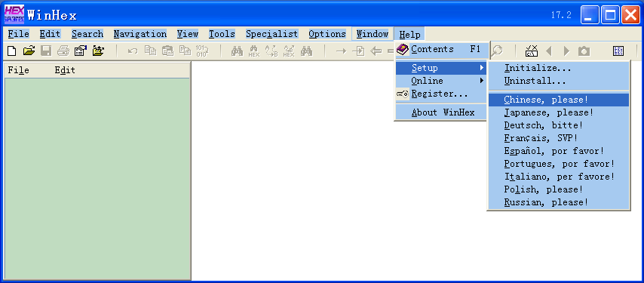Select About WinHex
Image resolution: width=644 pixels, height=283 pixels.
(x=440, y=112)
